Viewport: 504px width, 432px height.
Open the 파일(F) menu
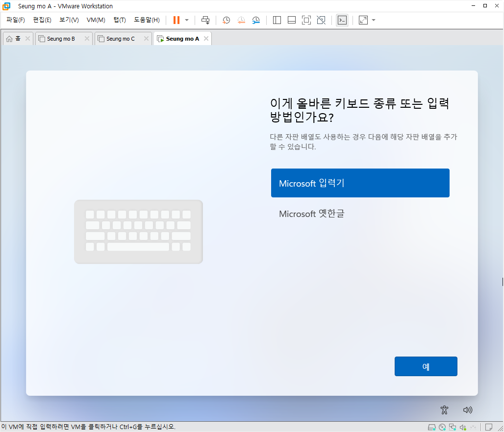pyautogui.click(x=15, y=20)
